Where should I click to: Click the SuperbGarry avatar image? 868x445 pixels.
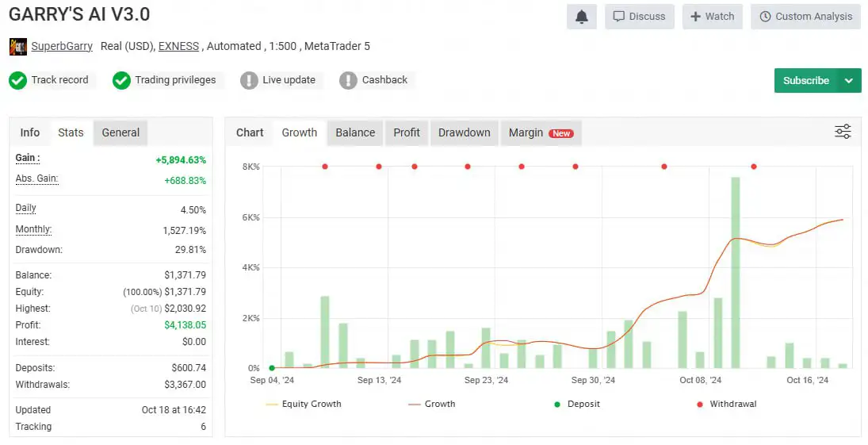[x=17, y=47]
